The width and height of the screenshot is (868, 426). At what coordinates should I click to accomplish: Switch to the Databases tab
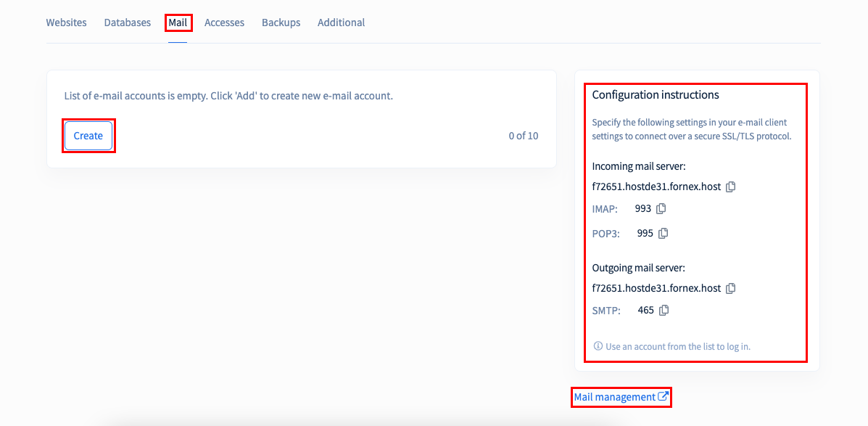click(128, 22)
